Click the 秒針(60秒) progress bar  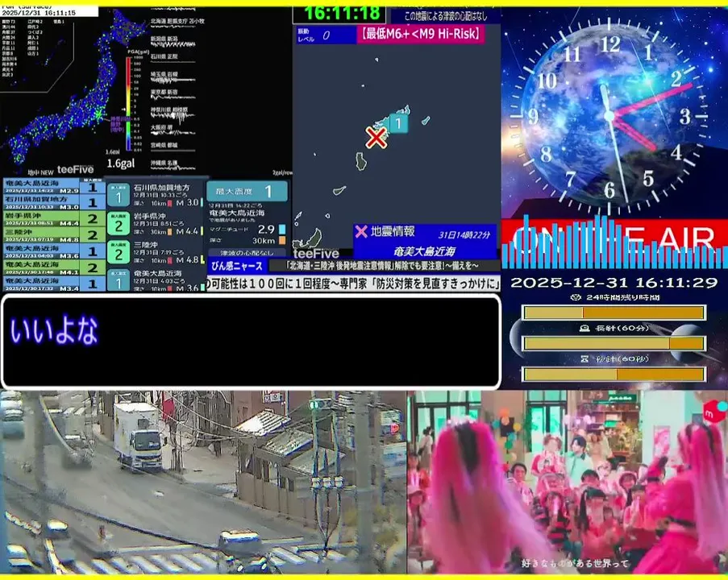pyautogui.click(x=614, y=374)
